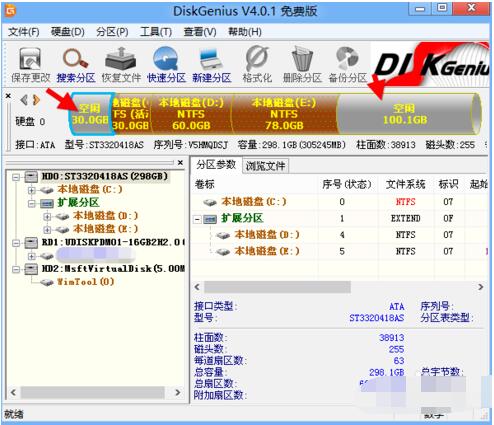Screen dimensions: 494x425
Task: Expand the 本地磁盘(C:) tree node
Action: tap(31, 190)
